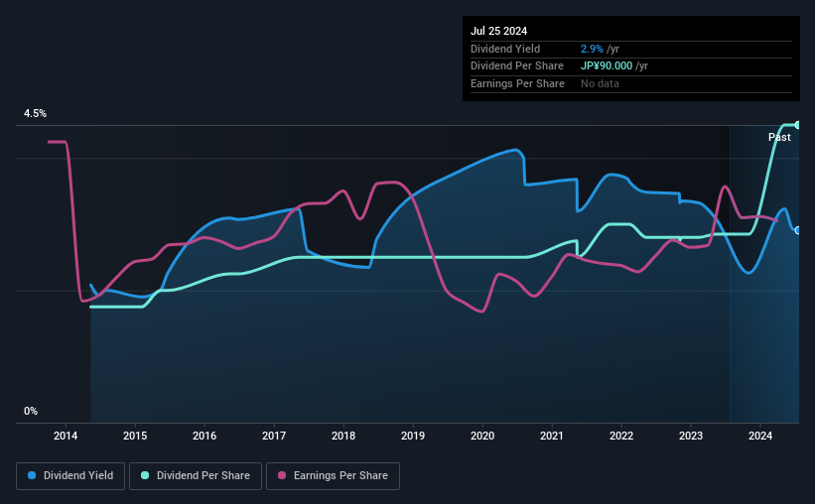
Task: Click the teal Dividend Per Share legend dot
Action: (145, 475)
